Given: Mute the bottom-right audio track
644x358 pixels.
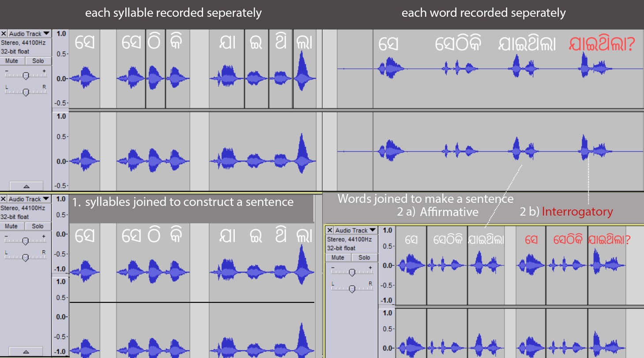Looking at the screenshot, I should pos(338,257).
